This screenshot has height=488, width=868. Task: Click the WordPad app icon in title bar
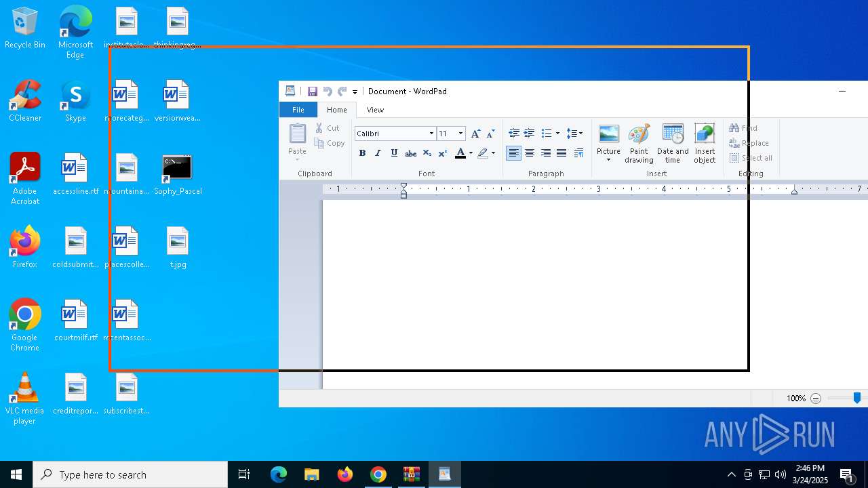tap(290, 91)
